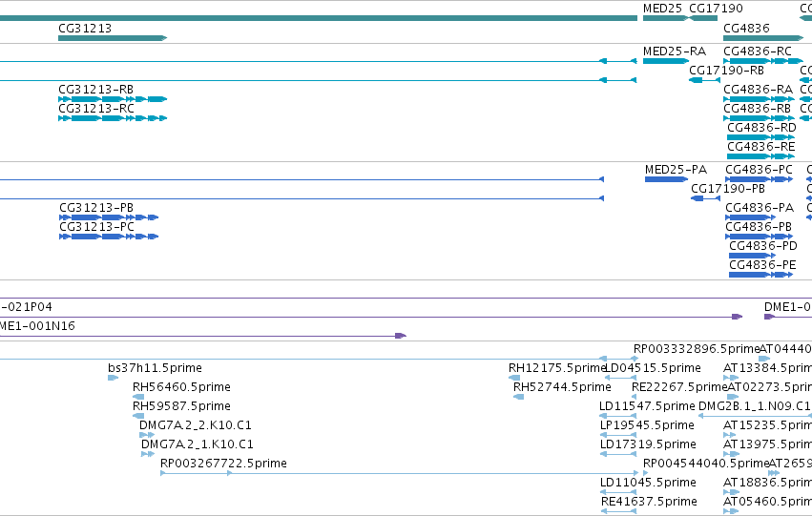This screenshot has width=812, height=516.
Task: Click the LD11547.5prime EST
Action: click(618, 416)
